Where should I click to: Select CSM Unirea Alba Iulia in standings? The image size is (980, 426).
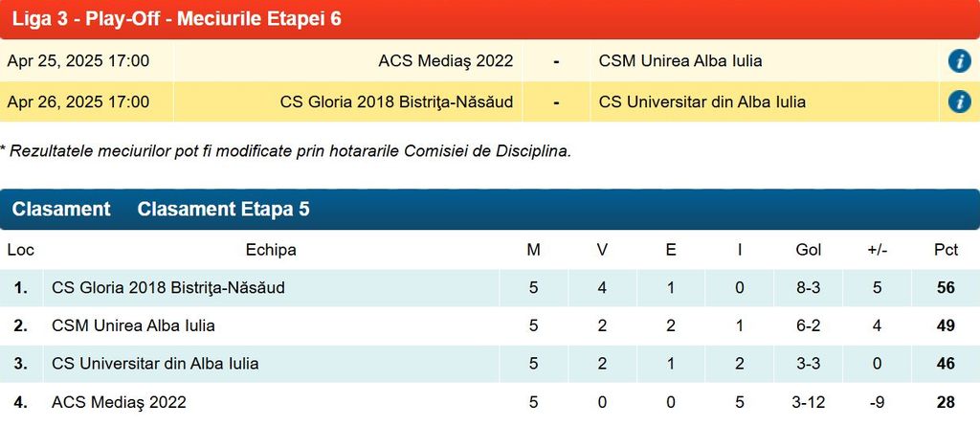coord(133,325)
